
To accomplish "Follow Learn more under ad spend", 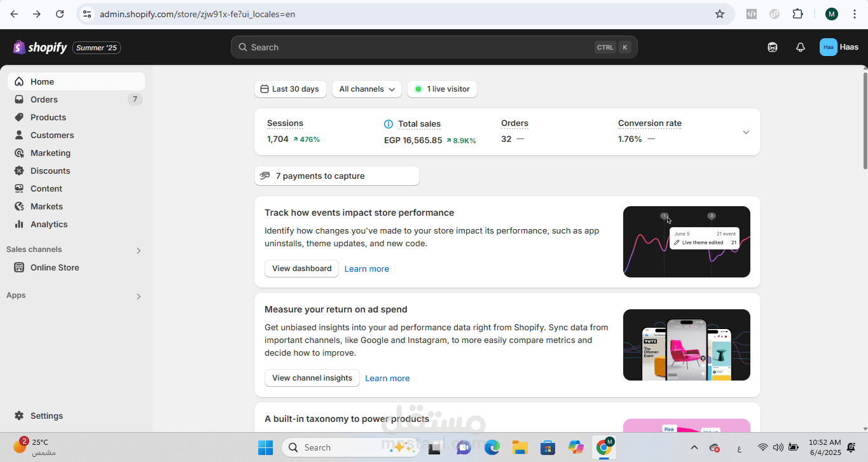I will (x=387, y=379).
